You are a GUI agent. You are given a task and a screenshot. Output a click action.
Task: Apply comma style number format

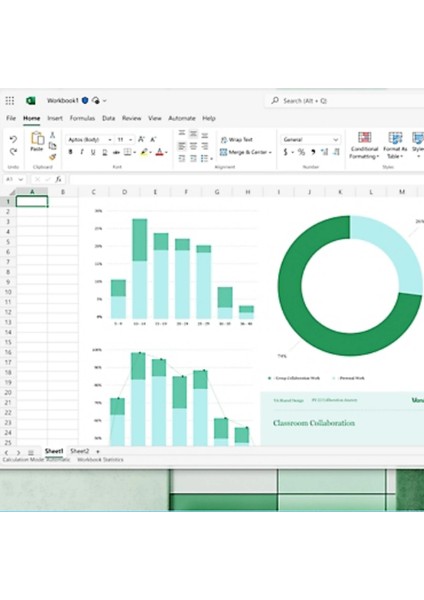(x=313, y=152)
